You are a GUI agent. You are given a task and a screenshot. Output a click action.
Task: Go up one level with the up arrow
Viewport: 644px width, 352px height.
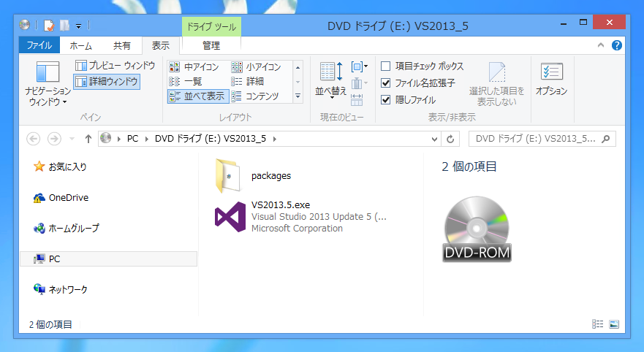(88, 139)
